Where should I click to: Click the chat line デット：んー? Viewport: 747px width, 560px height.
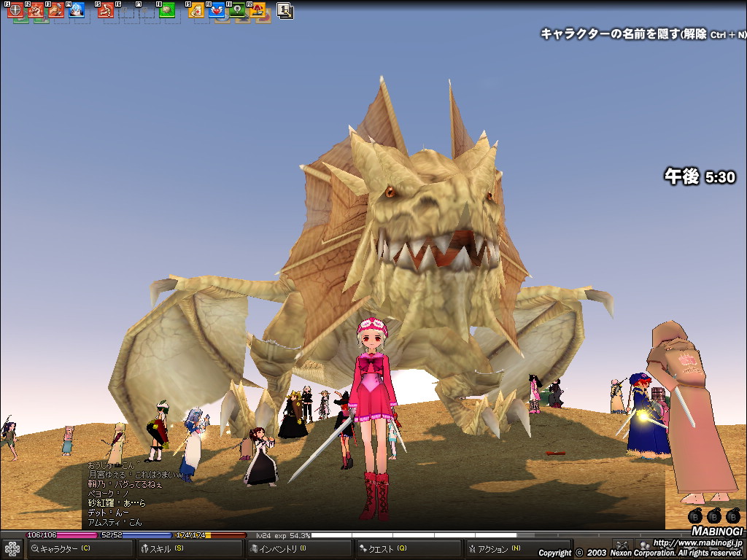tap(108, 513)
